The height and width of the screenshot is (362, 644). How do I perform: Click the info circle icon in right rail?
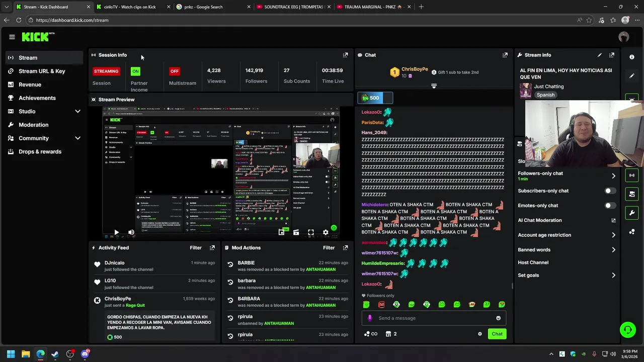tap(632, 57)
